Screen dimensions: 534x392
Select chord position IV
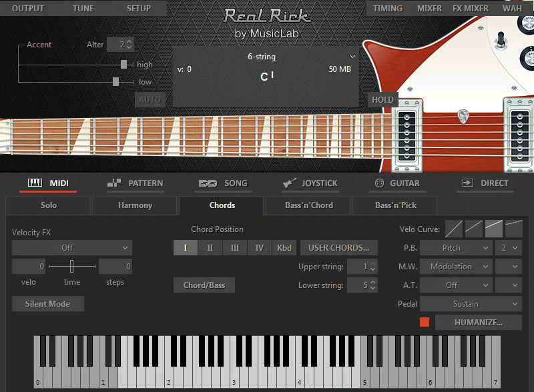260,248
